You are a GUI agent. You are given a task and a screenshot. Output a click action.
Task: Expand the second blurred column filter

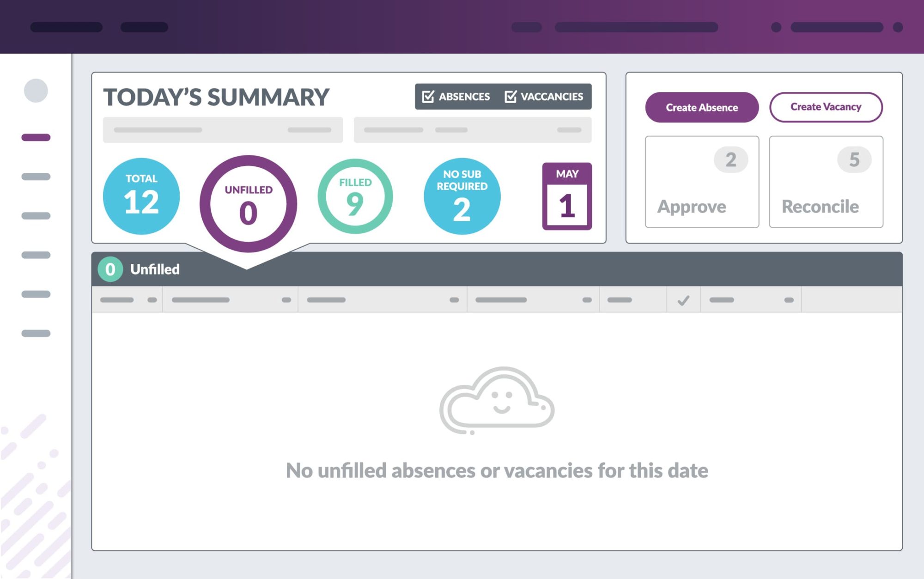(x=287, y=300)
